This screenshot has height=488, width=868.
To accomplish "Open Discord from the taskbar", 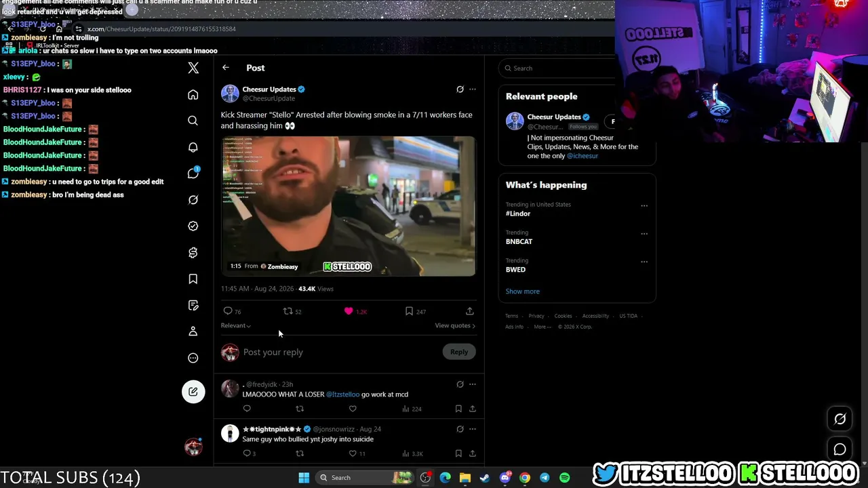I will pyautogui.click(x=505, y=478).
